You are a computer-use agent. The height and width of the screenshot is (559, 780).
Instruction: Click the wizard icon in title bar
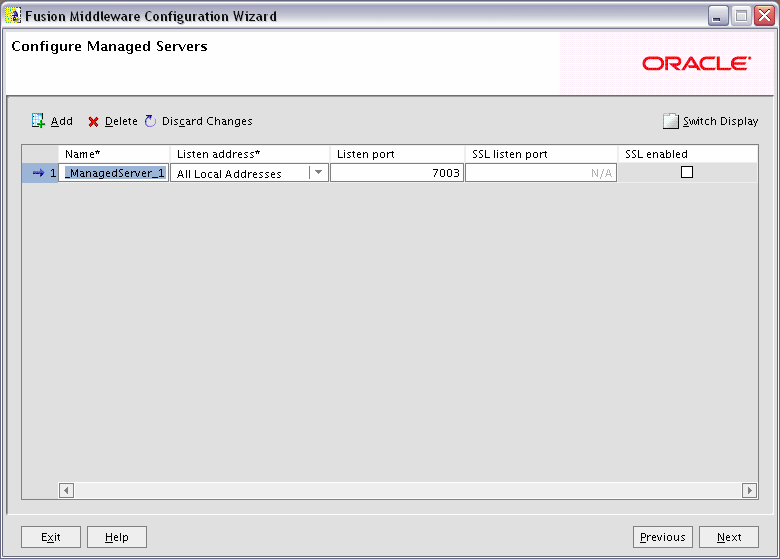tap(12, 15)
